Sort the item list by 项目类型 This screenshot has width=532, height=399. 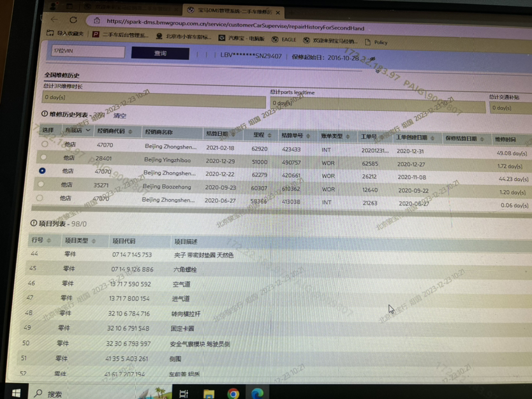94,241
